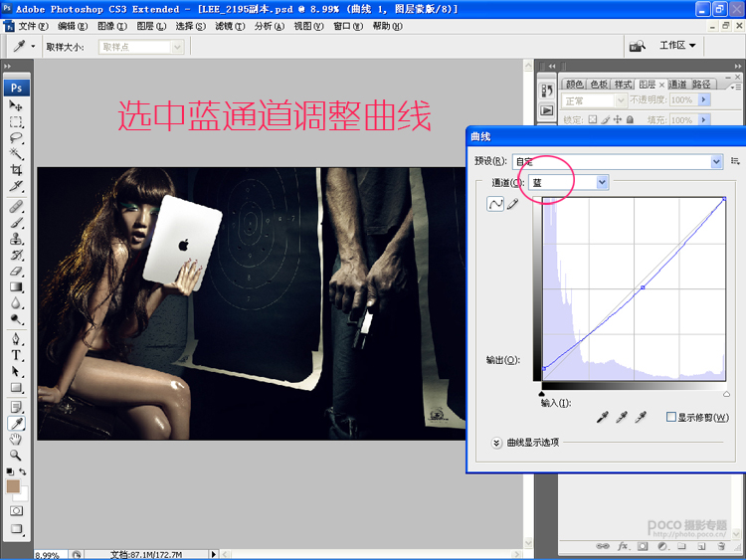Select the Clone Stamp tool
This screenshot has width=746, height=560.
16,239
